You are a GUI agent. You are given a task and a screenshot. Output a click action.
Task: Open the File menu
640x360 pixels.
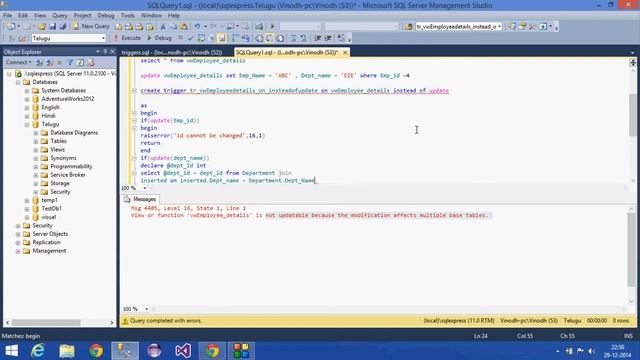click(x=7, y=16)
